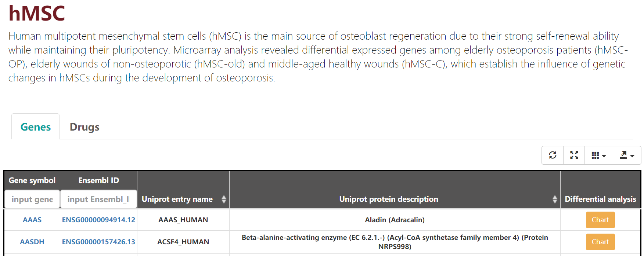This screenshot has width=644, height=256.
Task: Open Chart for the AASDH gene
Action: (x=600, y=242)
